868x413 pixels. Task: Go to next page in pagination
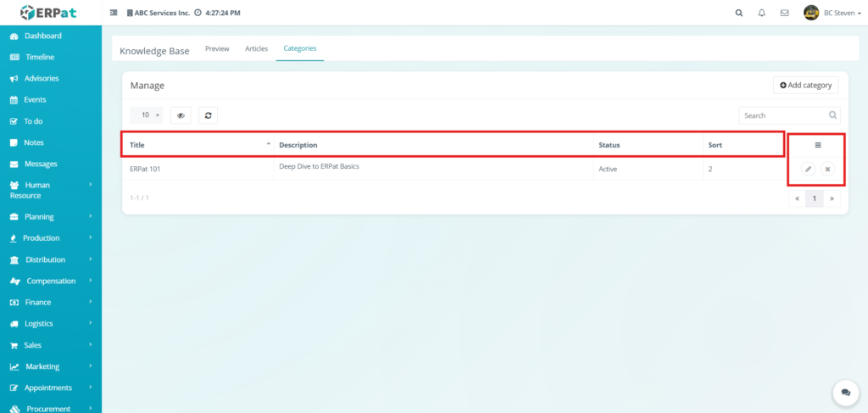coord(832,198)
